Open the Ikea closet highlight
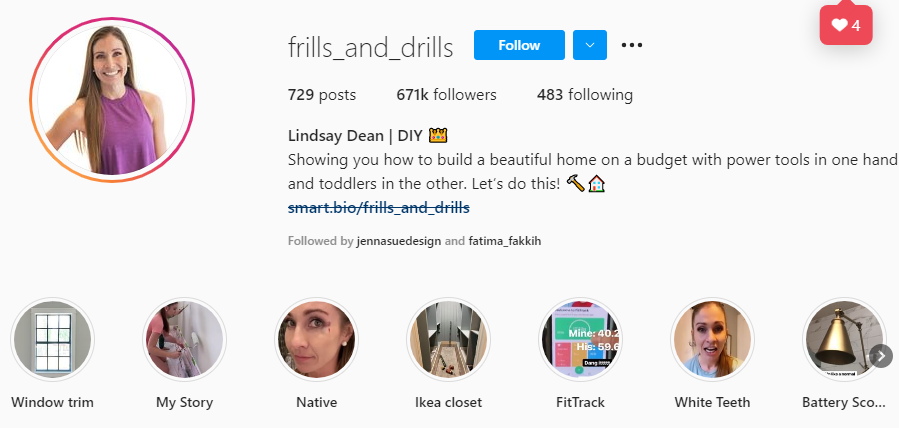Image resolution: width=899 pixels, height=428 pixels. (448, 339)
